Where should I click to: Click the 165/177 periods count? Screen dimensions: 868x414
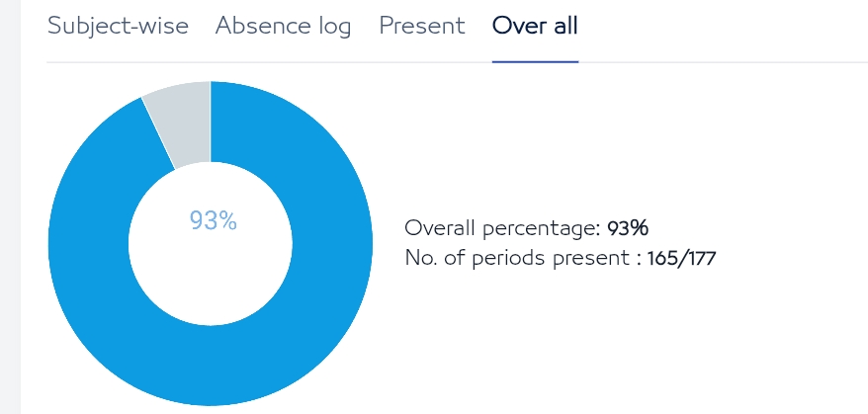[681, 259]
